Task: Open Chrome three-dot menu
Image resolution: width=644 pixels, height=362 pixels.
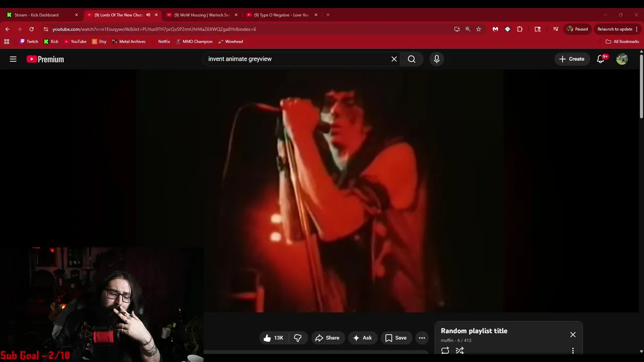Action: tap(636, 29)
